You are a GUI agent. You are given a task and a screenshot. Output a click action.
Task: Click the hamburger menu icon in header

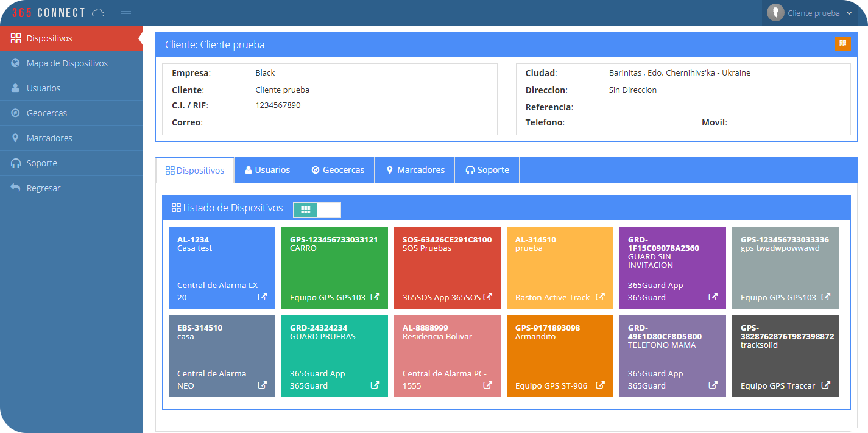tap(126, 13)
